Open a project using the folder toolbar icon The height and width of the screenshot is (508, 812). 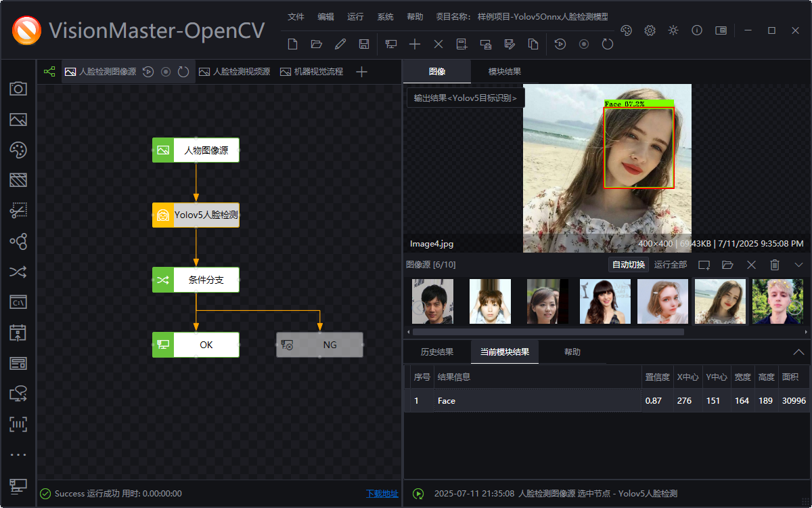(x=315, y=43)
